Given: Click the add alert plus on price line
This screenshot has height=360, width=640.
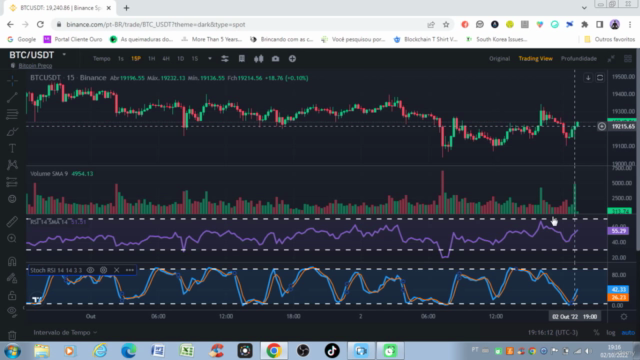Looking at the screenshot, I should (x=602, y=127).
